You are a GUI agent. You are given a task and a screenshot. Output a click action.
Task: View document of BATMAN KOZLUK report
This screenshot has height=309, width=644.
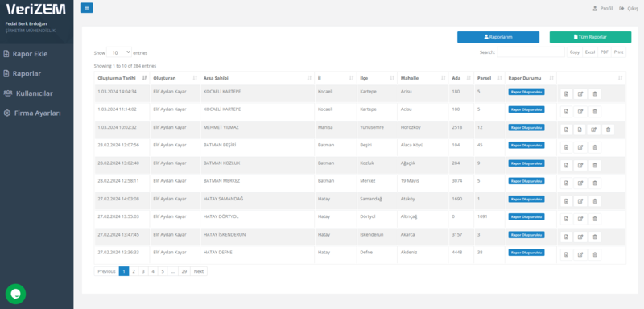566,166
